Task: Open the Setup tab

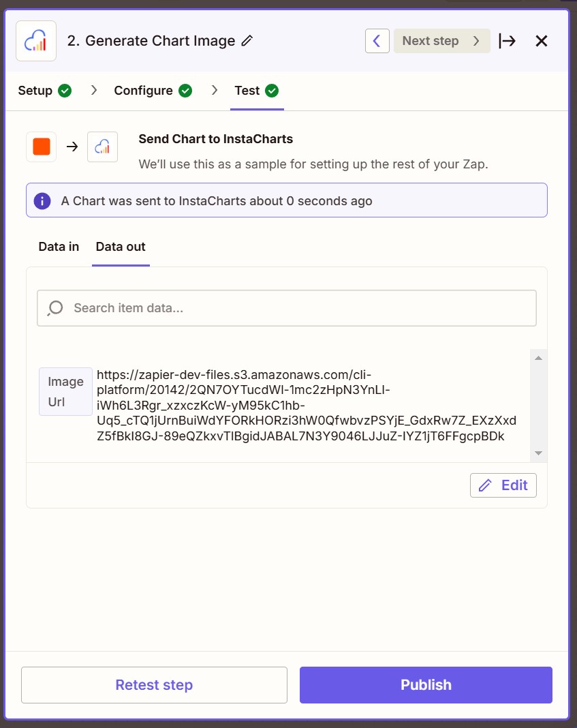Action: [x=35, y=91]
